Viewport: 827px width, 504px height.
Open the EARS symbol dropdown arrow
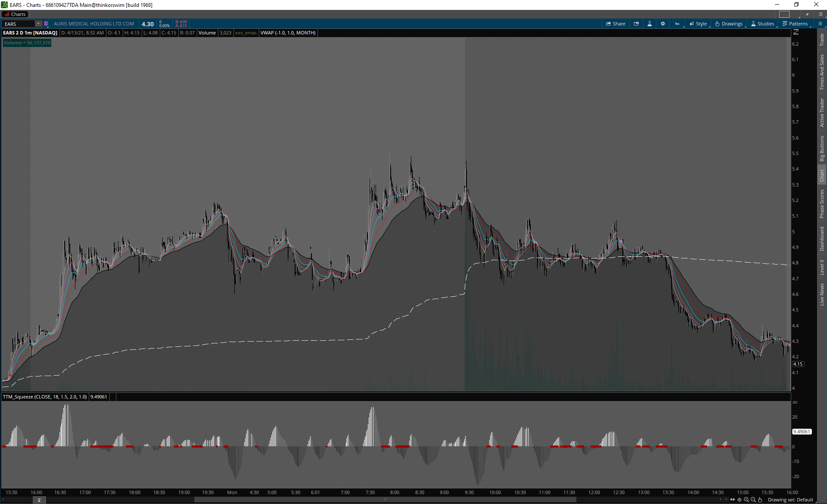tap(38, 24)
